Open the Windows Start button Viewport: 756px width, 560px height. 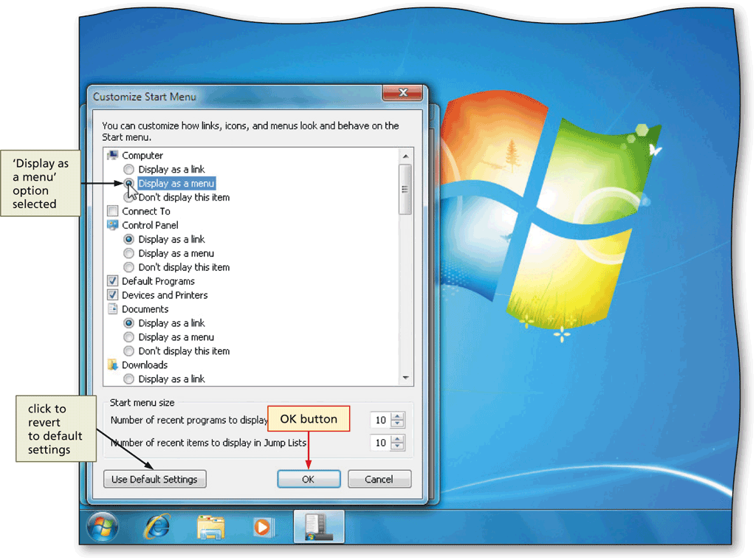pyautogui.click(x=102, y=528)
